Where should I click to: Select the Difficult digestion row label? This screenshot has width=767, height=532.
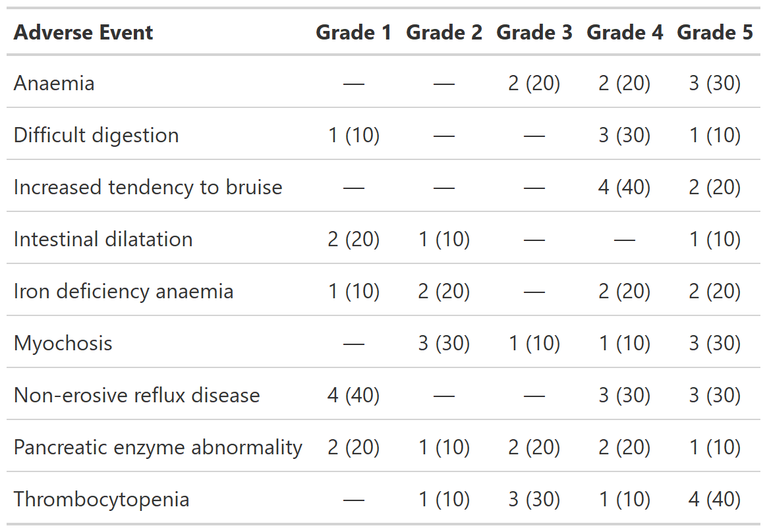pyautogui.click(x=96, y=135)
